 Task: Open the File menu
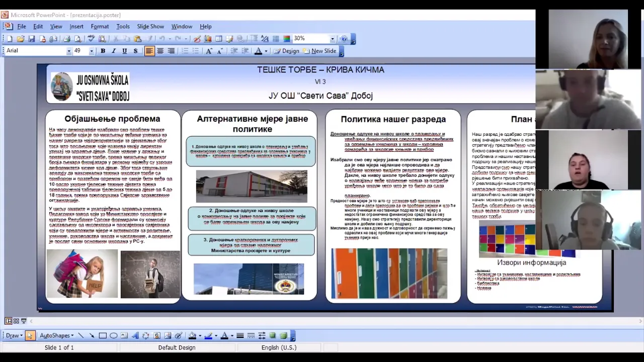tap(22, 26)
